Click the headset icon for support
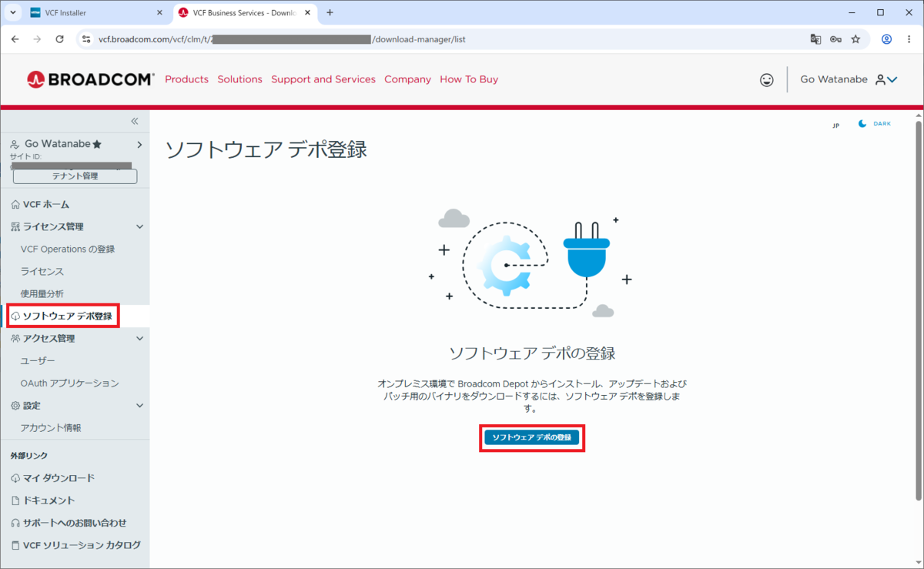 (15, 523)
